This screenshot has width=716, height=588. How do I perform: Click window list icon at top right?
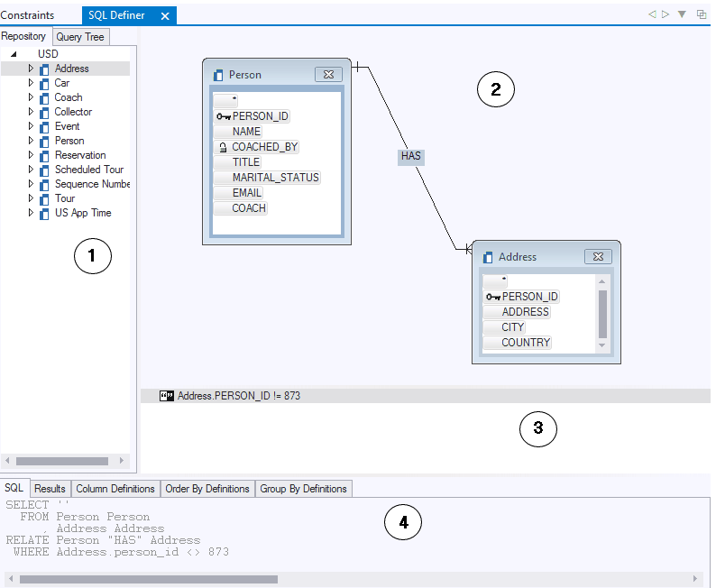[702, 14]
